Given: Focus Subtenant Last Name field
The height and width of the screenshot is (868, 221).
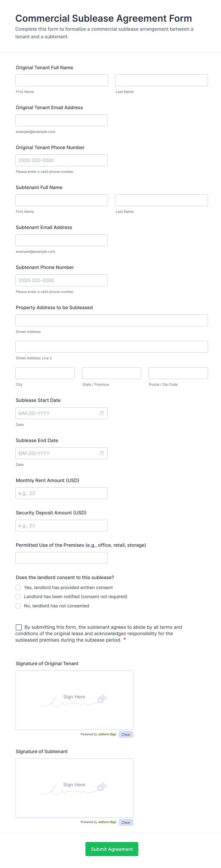Looking at the screenshot, I should [161, 200].
